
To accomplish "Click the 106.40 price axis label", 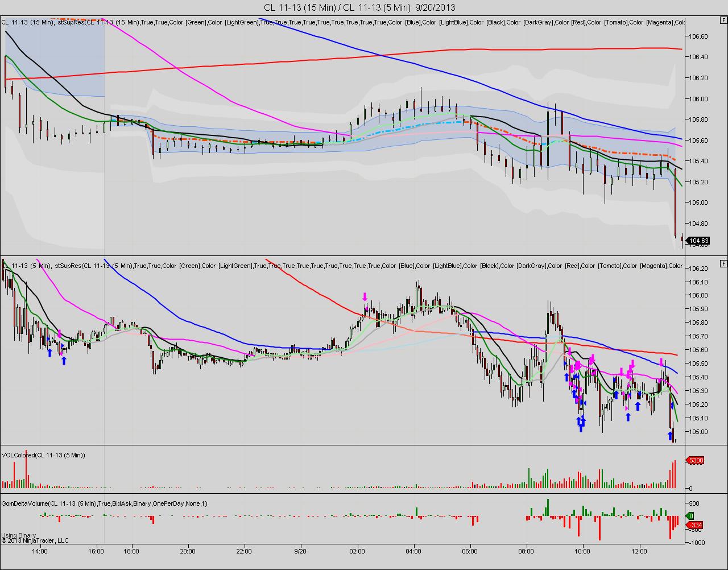I will [x=698, y=57].
